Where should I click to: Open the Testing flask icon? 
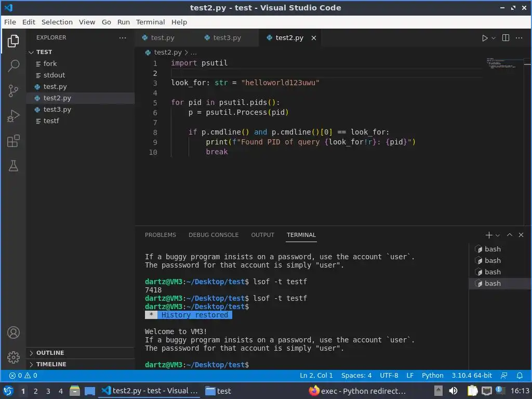coord(13,166)
